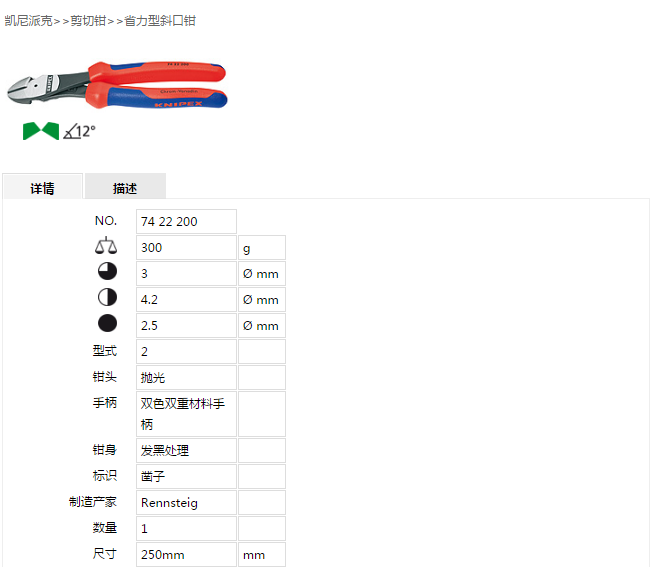The height and width of the screenshot is (567, 651).
Task: Click the 12° angle icon
Action: point(79,132)
